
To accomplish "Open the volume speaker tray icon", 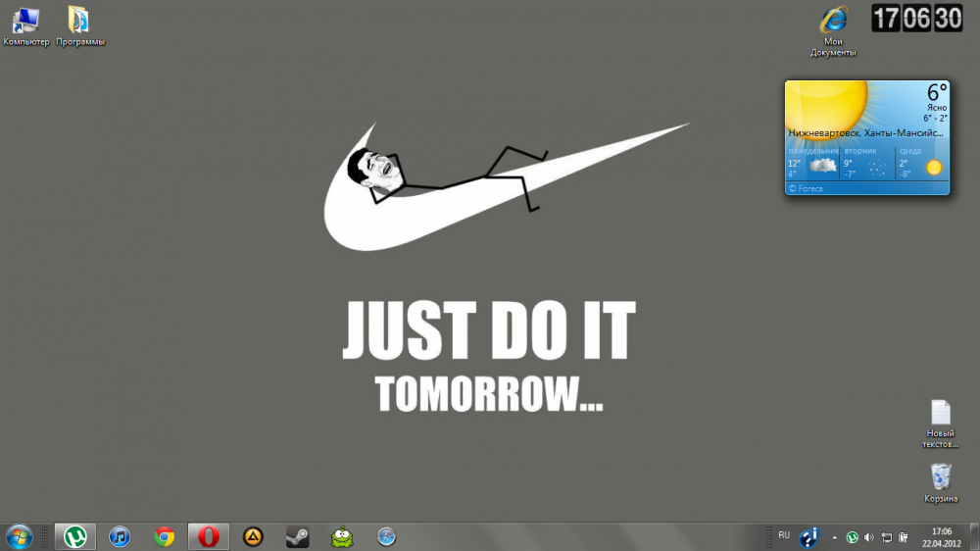I will coord(868,536).
